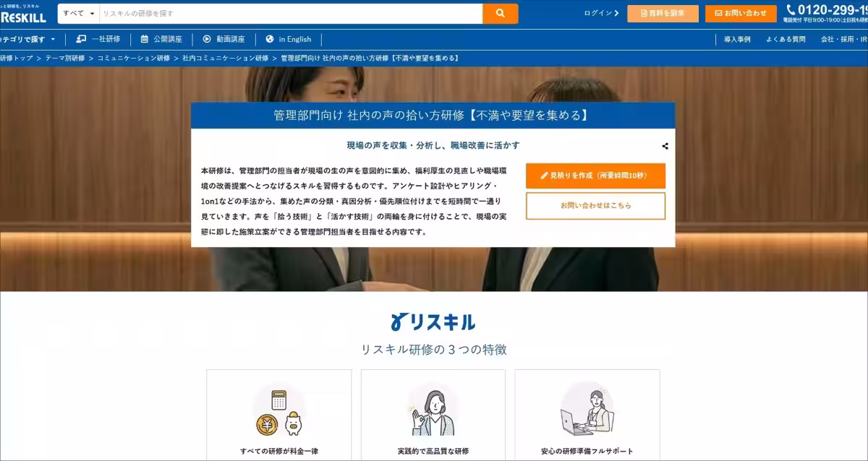Click the course title heading 管理部門向け

click(x=433, y=116)
